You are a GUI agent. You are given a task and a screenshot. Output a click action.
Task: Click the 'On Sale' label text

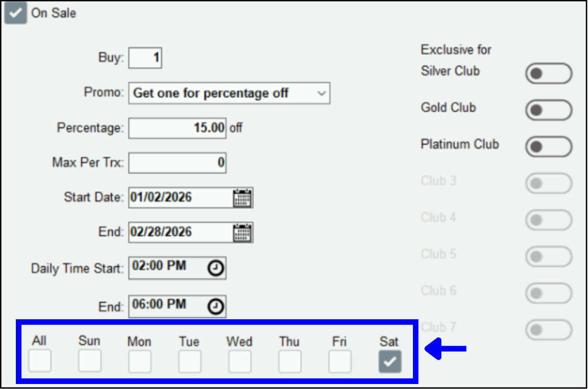pos(53,13)
